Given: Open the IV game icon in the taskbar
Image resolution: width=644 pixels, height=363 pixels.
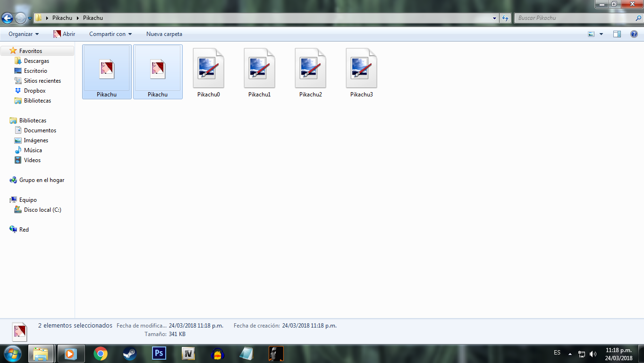Looking at the screenshot, I should [x=188, y=354].
